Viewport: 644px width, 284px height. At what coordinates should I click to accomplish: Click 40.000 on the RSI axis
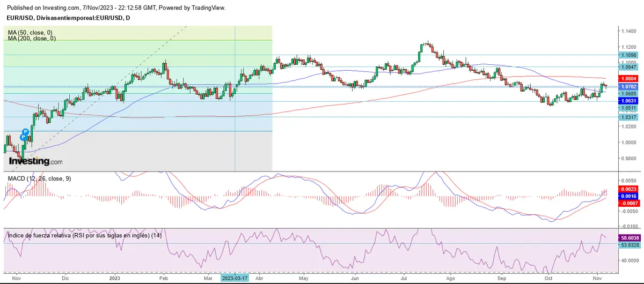[x=630, y=260]
